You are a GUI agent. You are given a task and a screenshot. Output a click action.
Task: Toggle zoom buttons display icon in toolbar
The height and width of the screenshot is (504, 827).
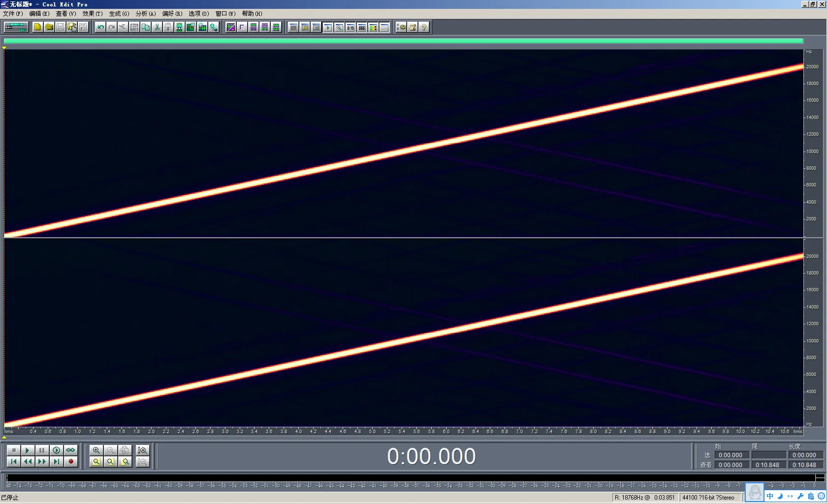pyautogui.click(x=339, y=27)
